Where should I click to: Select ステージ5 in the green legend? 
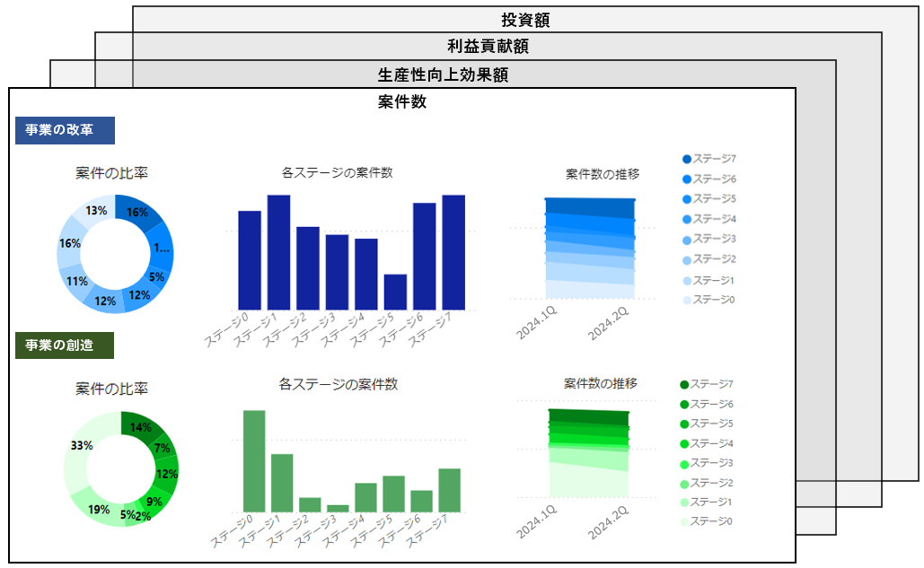coord(707,424)
